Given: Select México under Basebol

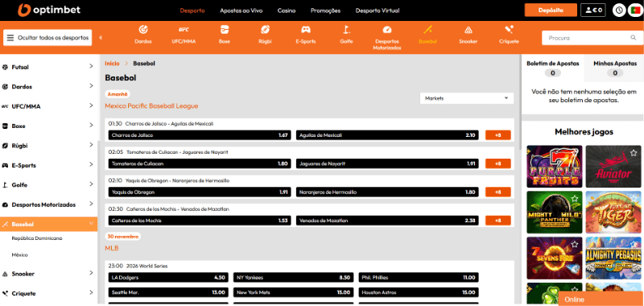Looking at the screenshot, I should click(x=19, y=255).
